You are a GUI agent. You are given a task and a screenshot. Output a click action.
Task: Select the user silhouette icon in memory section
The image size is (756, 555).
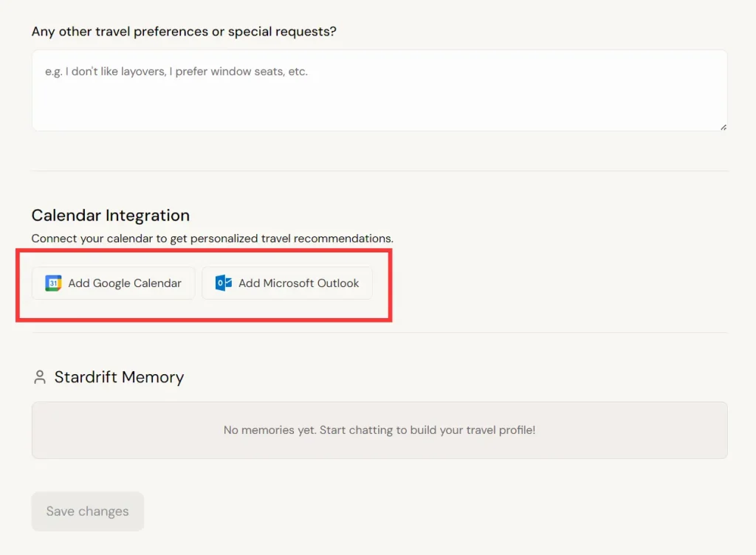[x=39, y=376]
